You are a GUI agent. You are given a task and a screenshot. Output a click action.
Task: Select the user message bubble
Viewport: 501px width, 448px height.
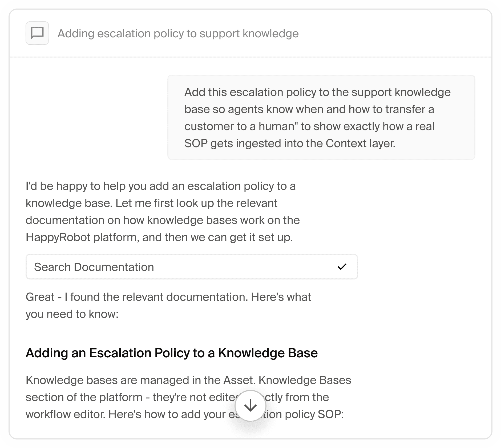[321, 117]
